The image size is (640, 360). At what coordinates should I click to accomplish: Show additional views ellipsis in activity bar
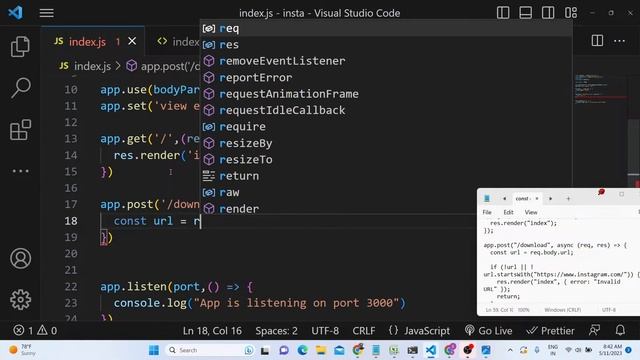tap(20, 171)
